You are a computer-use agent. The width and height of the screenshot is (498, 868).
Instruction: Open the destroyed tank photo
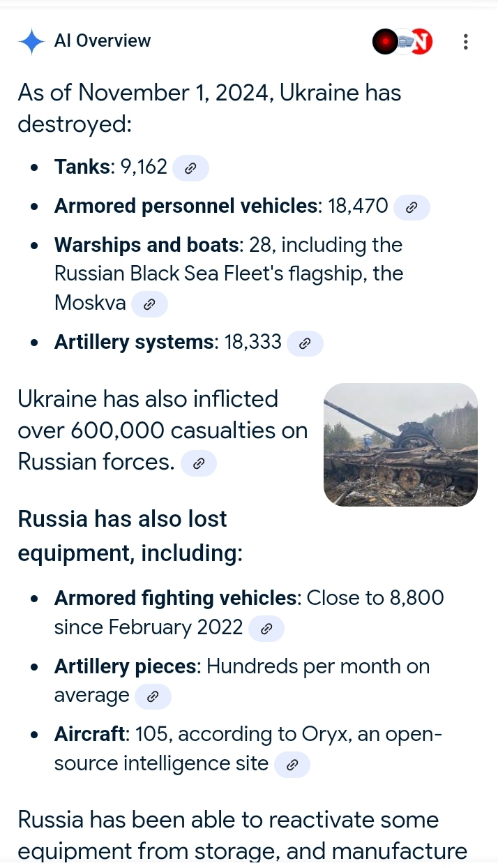(x=400, y=444)
